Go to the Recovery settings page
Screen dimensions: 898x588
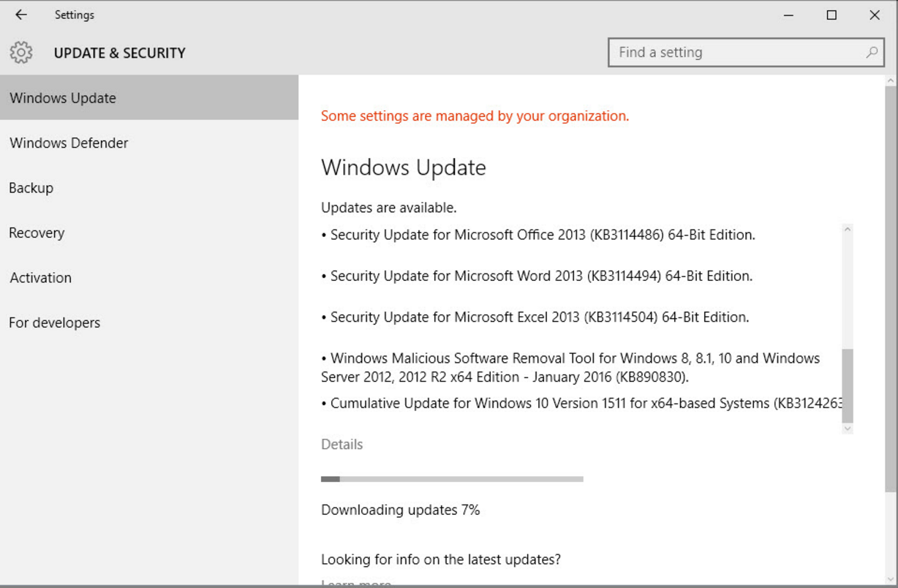pos(149,233)
